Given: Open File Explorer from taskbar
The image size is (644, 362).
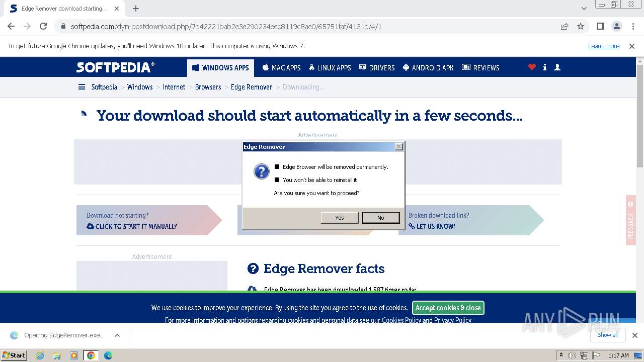Looking at the screenshot, I should tap(57, 355).
